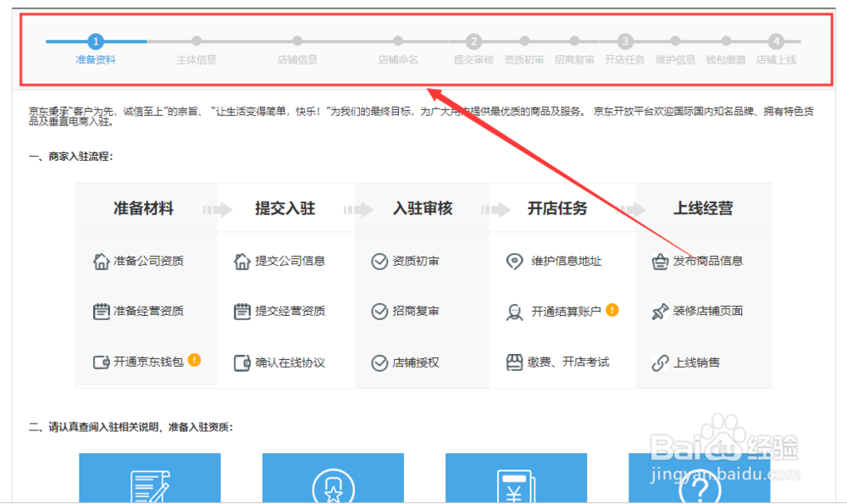Click the 确认在线协议 text

[x=290, y=363]
